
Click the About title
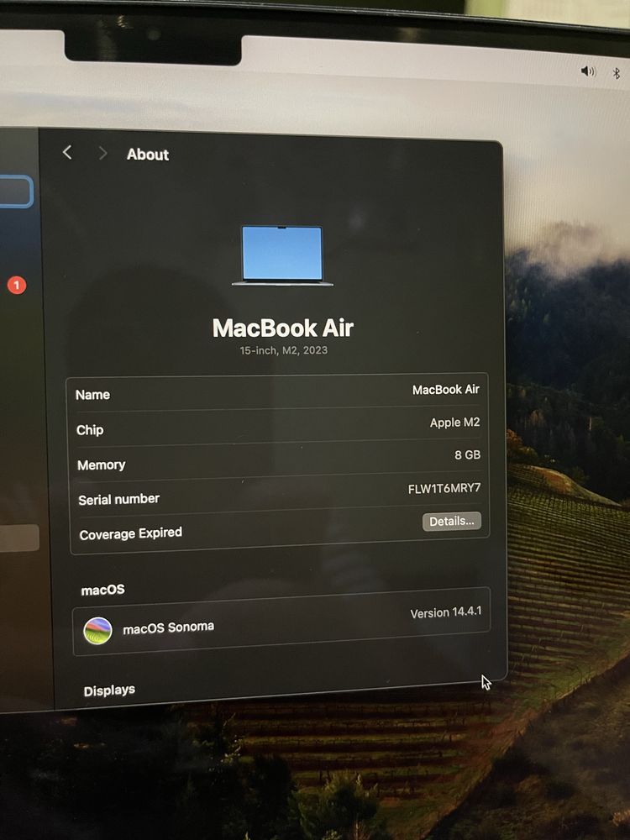pyautogui.click(x=148, y=155)
